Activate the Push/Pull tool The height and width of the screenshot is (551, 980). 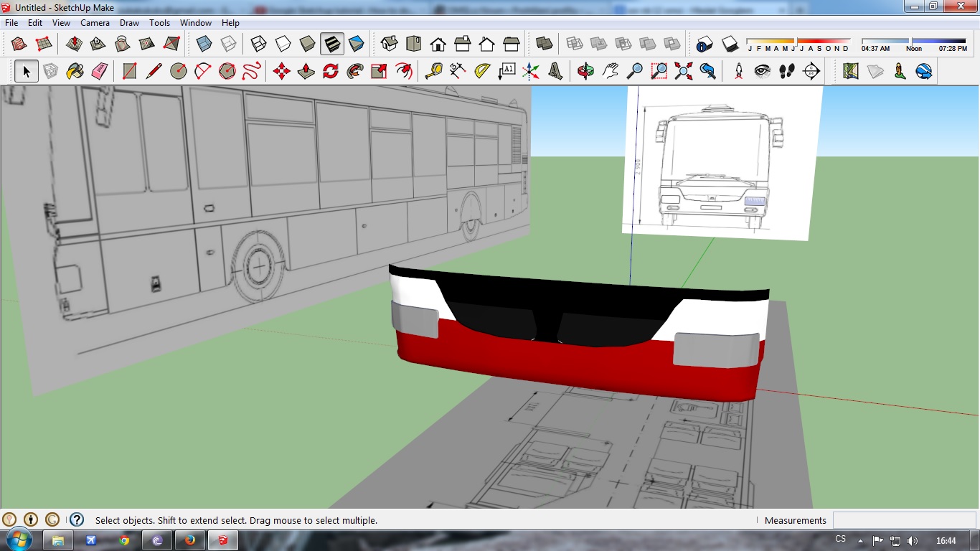tap(306, 71)
